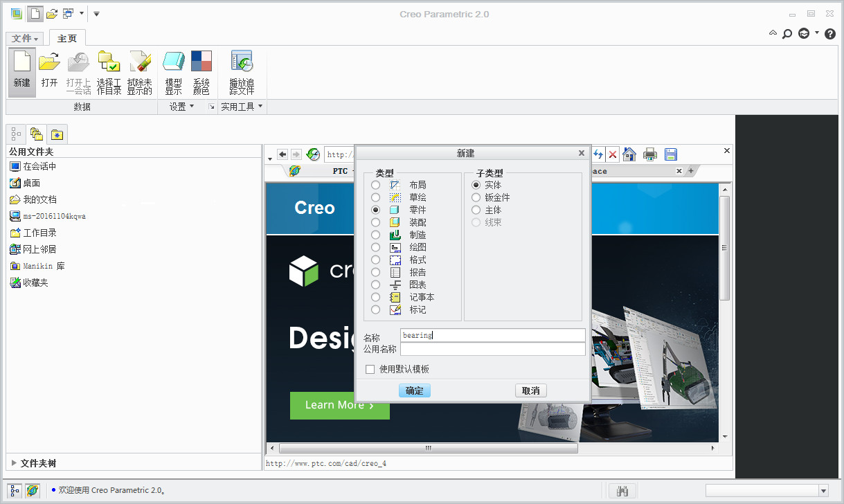The image size is (844, 504).
Task: Toggle navigator display icon in status bar
Action: point(15,490)
